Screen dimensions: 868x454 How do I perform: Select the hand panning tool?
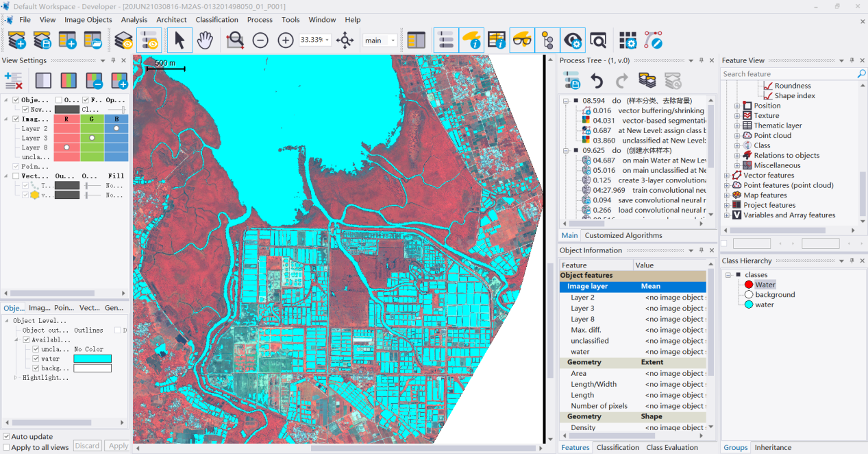pyautogui.click(x=205, y=40)
